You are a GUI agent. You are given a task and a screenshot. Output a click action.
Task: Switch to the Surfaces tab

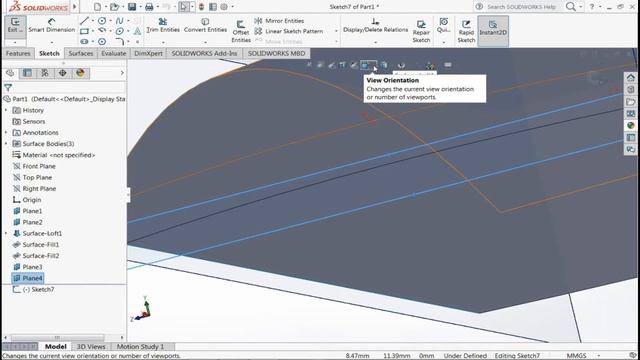click(80, 53)
